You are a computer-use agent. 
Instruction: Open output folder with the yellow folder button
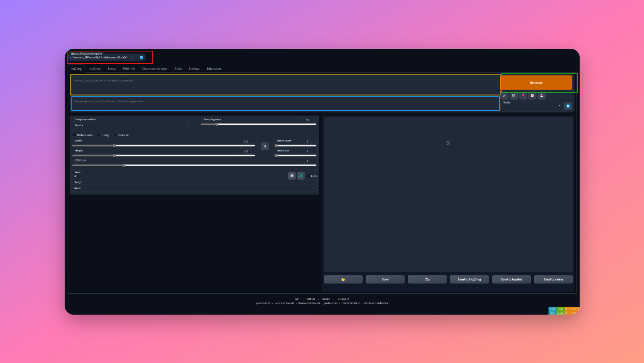coord(343,280)
